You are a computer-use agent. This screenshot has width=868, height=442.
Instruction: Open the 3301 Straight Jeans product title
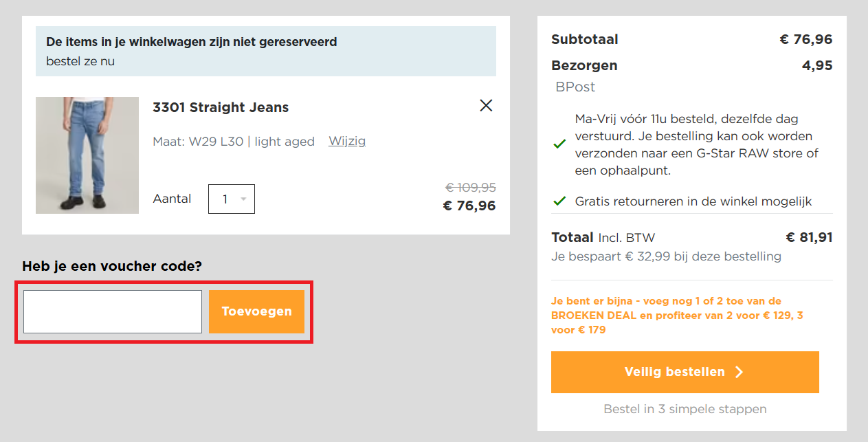pos(221,107)
